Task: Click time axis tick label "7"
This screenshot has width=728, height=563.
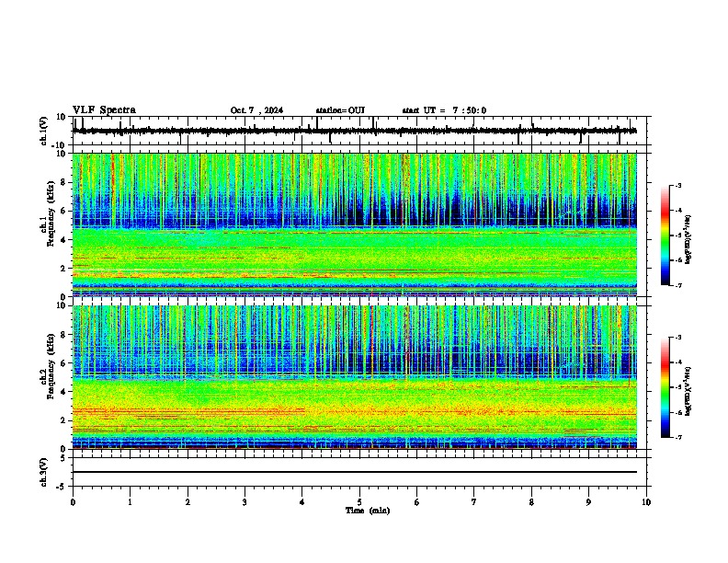Action: click(x=474, y=502)
